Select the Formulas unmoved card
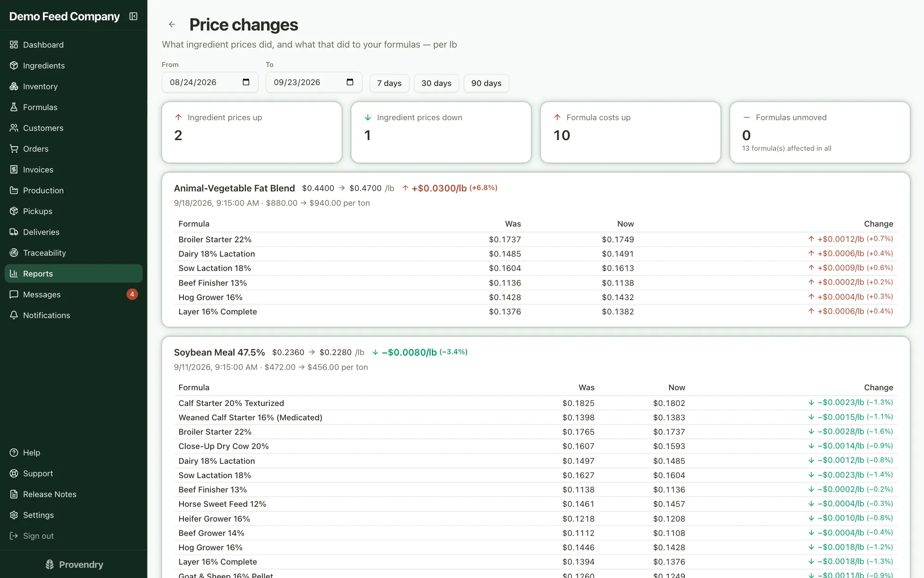This screenshot has width=924, height=578. coord(820,132)
